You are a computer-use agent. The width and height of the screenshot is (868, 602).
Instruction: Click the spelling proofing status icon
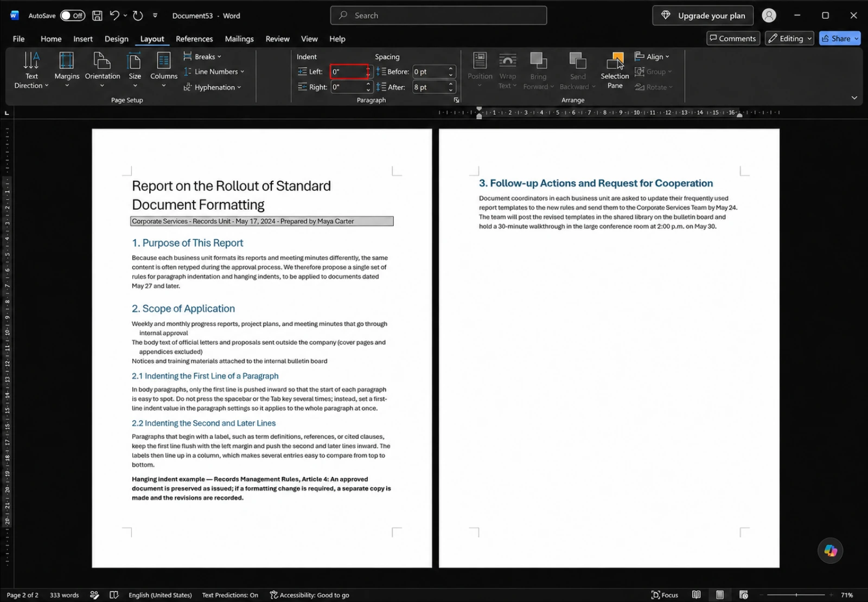tap(94, 595)
